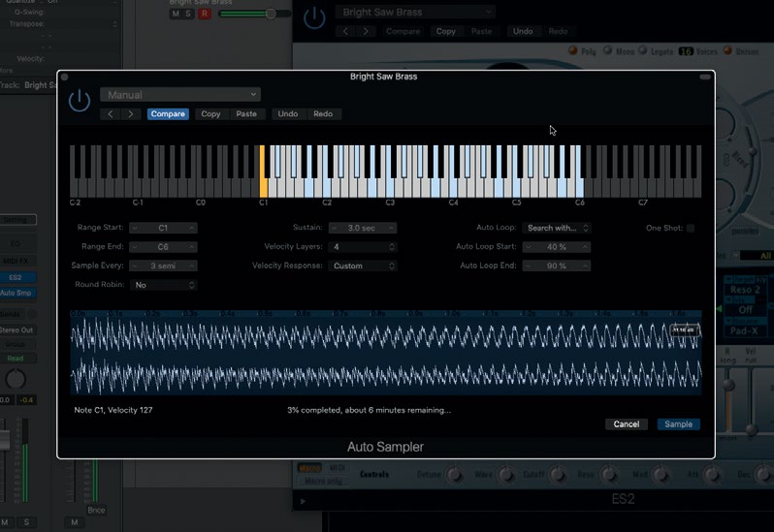Cancel the sampling process

point(627,424)
